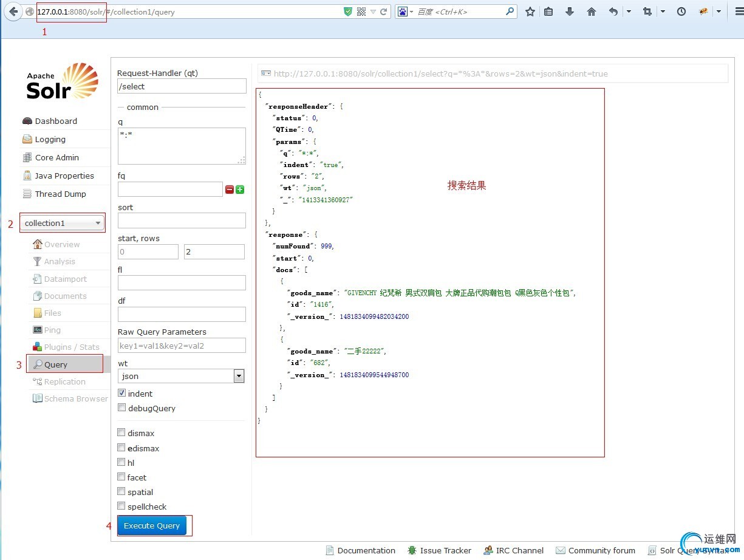Tick the edismax checkbox
744x560 pixels.
122,448
